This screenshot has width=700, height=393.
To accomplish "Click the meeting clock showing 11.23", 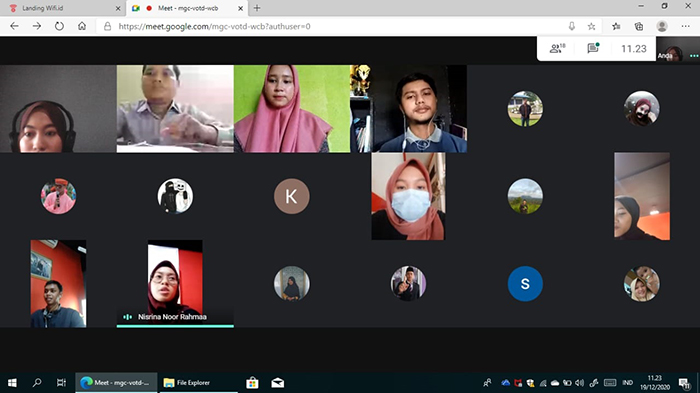I will click(x=633, y=49).
